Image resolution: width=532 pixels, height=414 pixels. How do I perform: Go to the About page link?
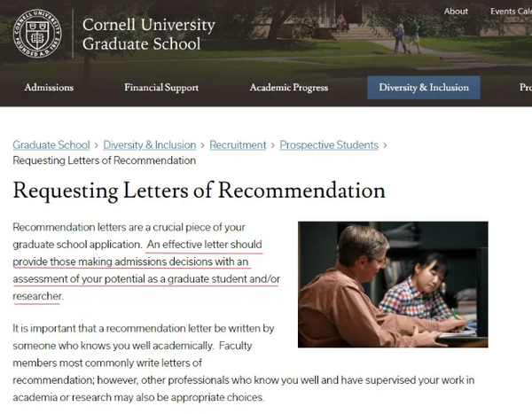[x=456, y=12]
